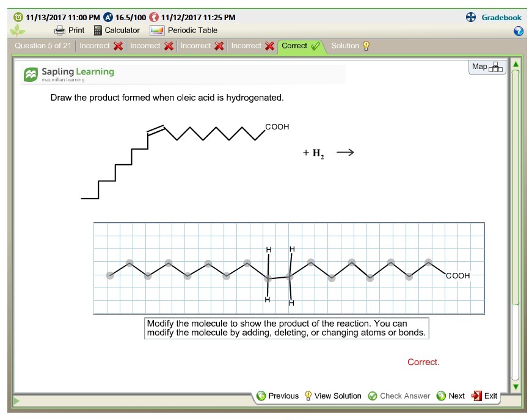
Task: Select the Correct attempt tab
Action: point(301,46)
